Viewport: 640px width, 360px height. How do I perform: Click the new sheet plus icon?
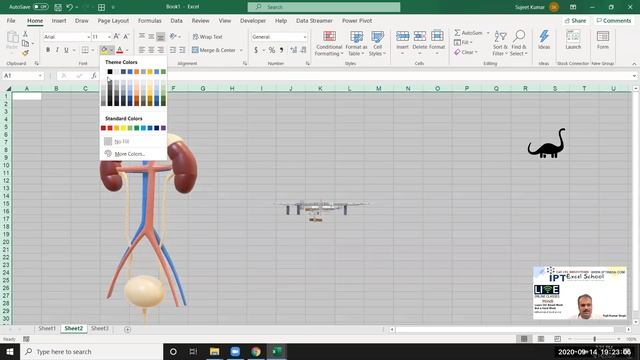(x=127, y=329)
